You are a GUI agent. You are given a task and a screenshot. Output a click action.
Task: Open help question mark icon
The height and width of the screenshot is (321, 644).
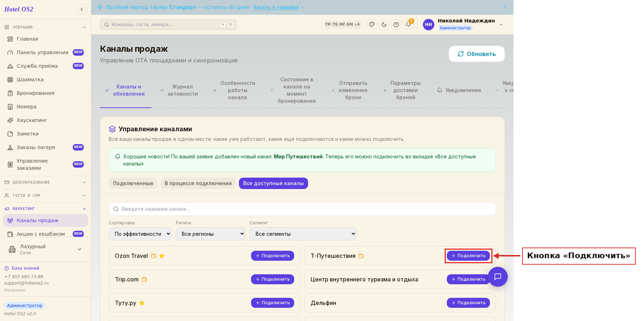point(396,24)
